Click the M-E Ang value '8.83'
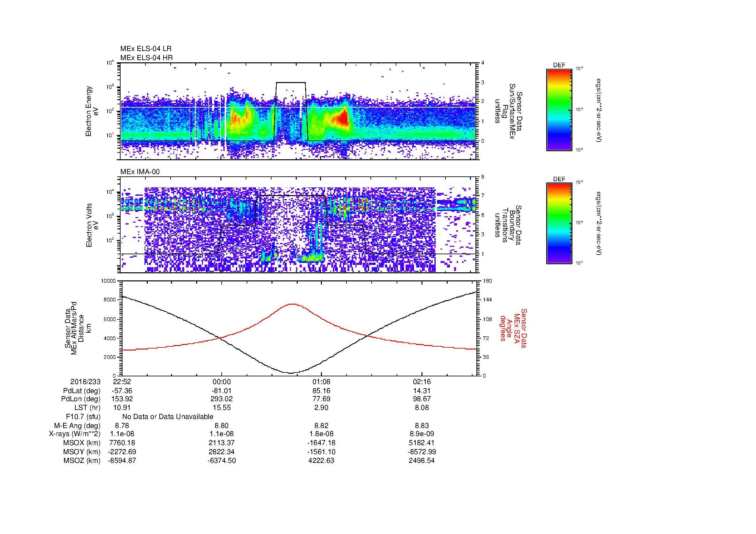This screenshot has width=756, height=534. [x=422, y=425]
